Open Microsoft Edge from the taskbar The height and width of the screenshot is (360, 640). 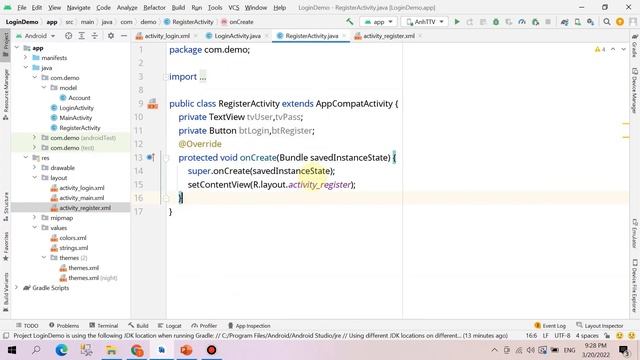(x=62, y=350)
